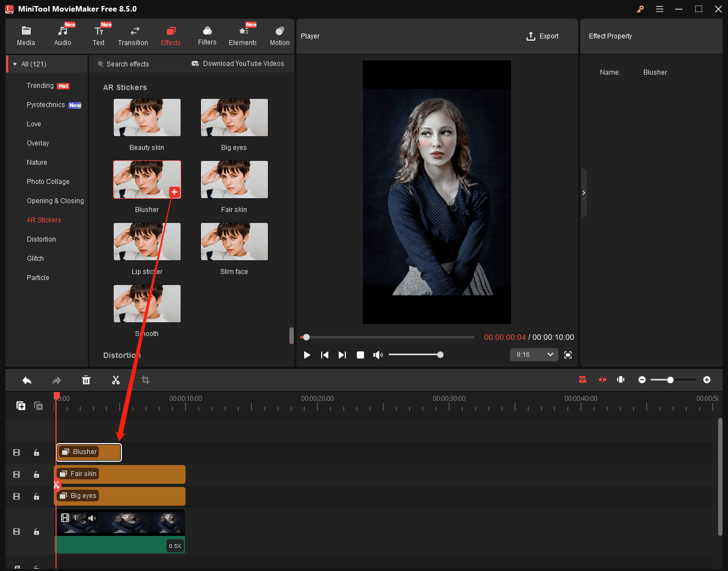Viewport: 728px width, 571px height.
Task: Open the Glitch effects category
Action: click(35, 258)
